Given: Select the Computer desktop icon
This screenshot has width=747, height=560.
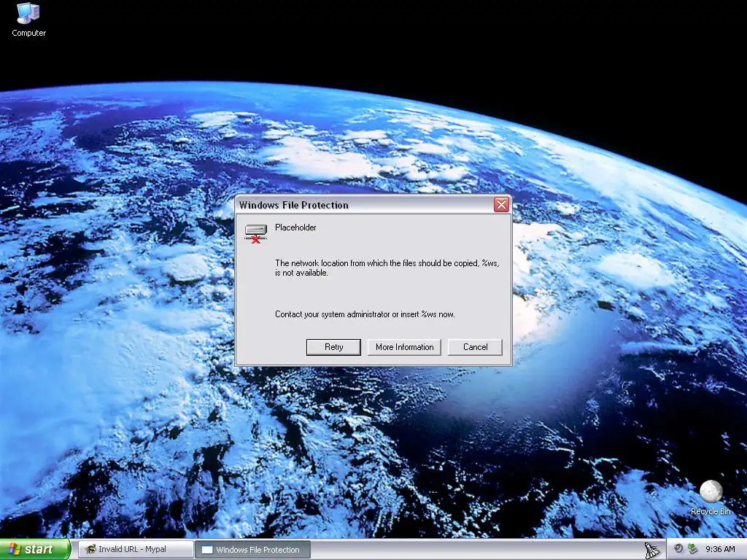Looking at the screenshot, I should 28,20.
